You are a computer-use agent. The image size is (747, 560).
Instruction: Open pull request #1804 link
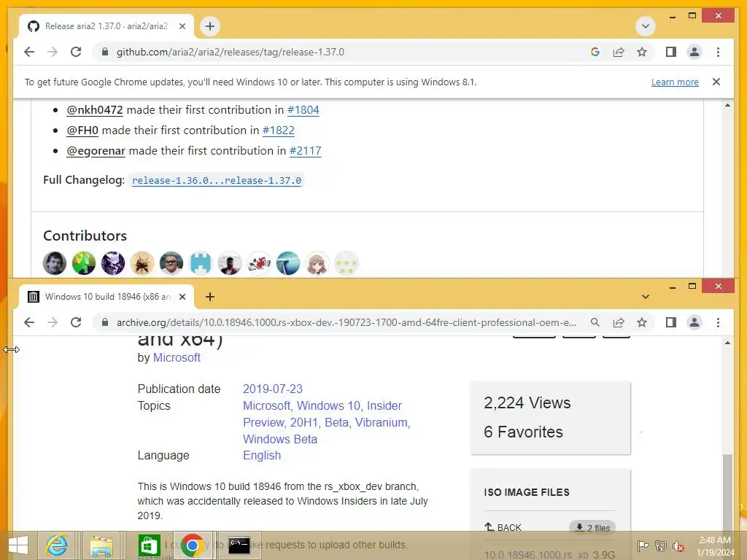303,110
